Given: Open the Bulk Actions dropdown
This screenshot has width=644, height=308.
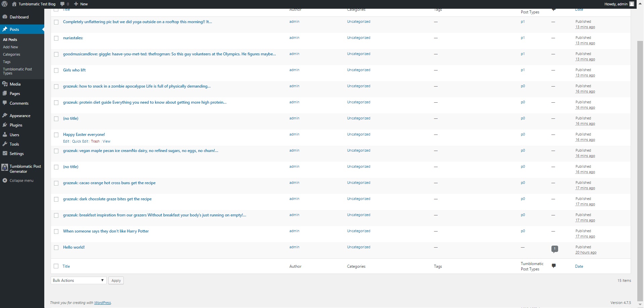Looking at the screenshot, I should (x=78, y=280).
